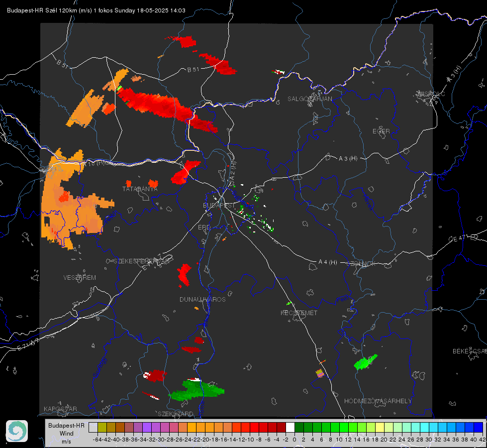This screenshot has height=448, width=487.
Task: Pick the light gray first legend swatch
Action: (93, 427)
